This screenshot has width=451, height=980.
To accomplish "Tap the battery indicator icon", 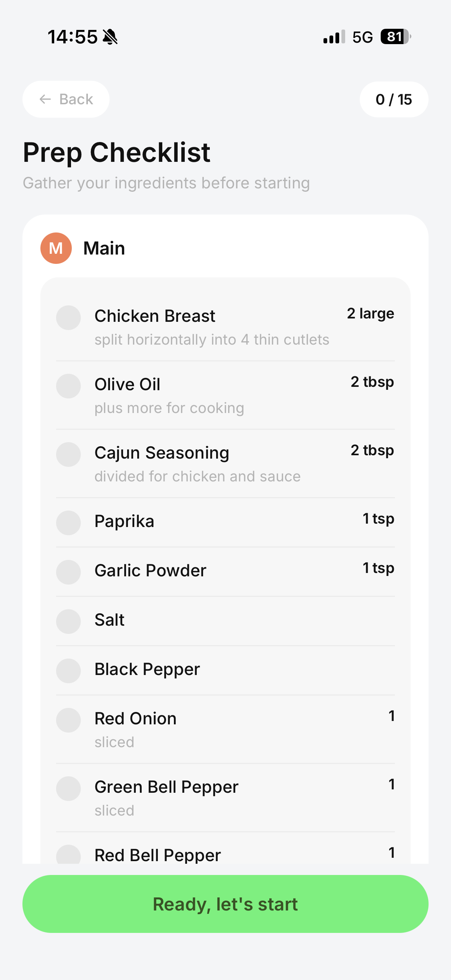I will pyautogui.click(x=395, y=37).
